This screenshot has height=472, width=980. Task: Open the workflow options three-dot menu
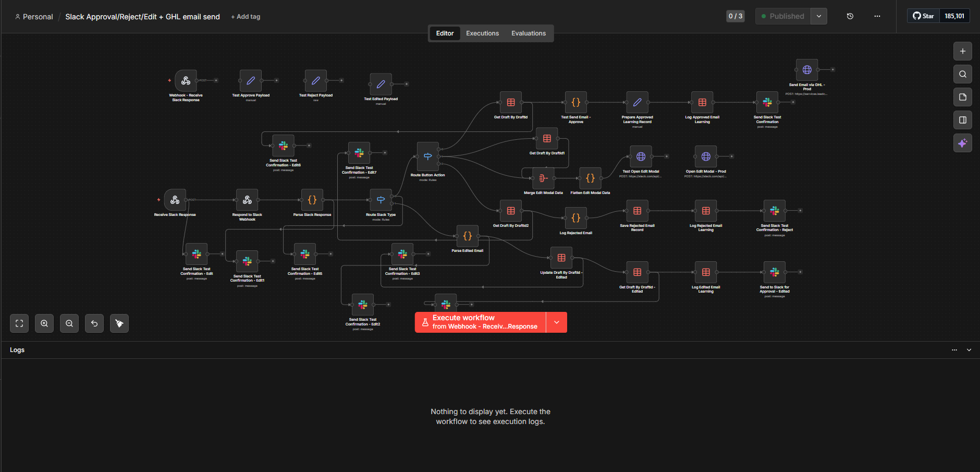[x=877, y=16]
